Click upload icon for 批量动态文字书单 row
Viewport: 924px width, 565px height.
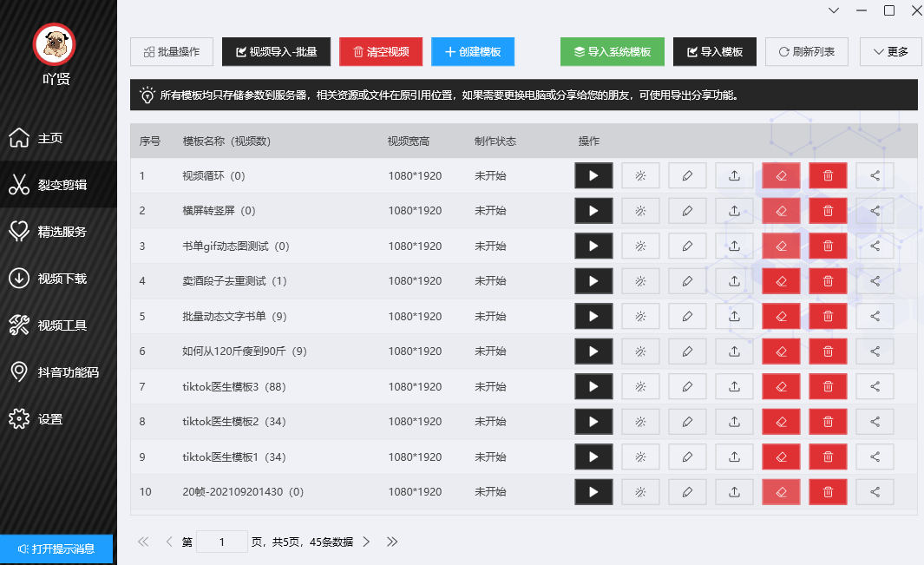pos(734,316)
